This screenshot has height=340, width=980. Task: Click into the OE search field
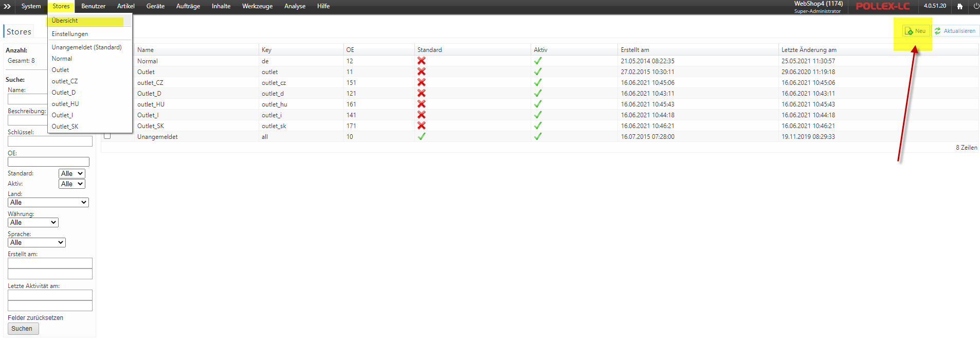48,162
